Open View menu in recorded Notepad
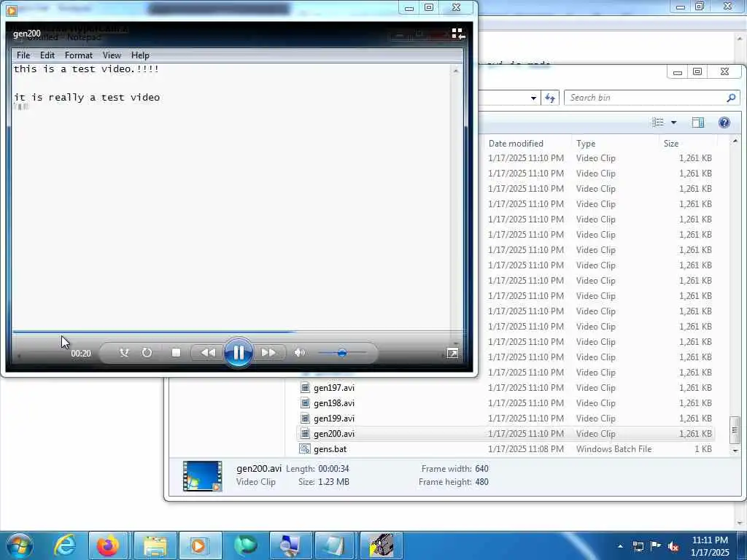The height and width of the screenshot is (560, 747). pyautogui.click(x=112, y=55)
